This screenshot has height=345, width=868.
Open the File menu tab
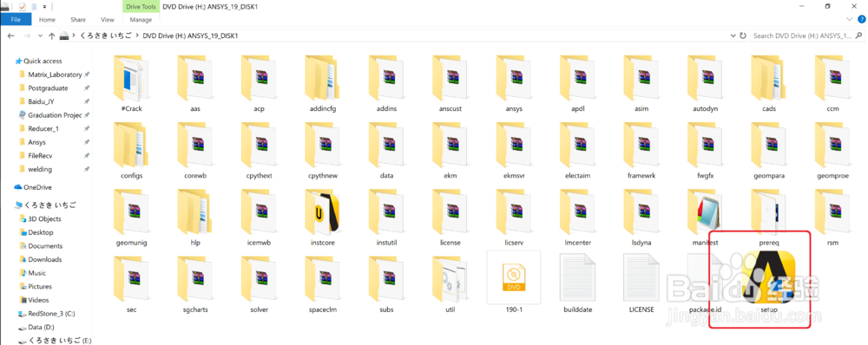[16, 19]
